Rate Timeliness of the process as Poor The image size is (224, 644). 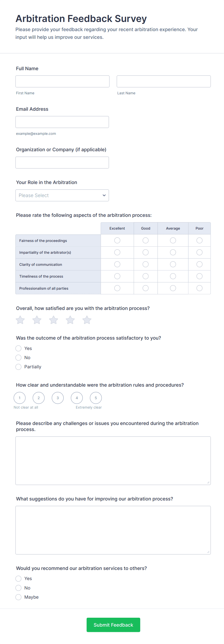199,276
